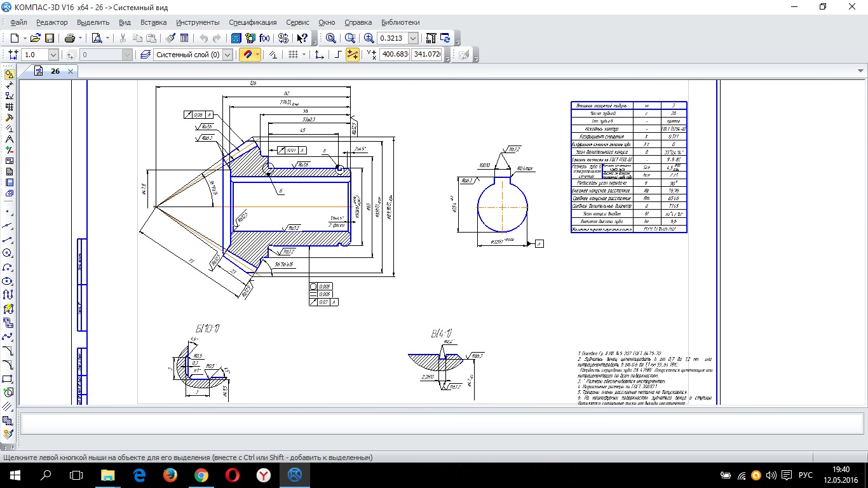868x488 pixels.
Task: Create a new document with New icon
Action: coord(15,38)
